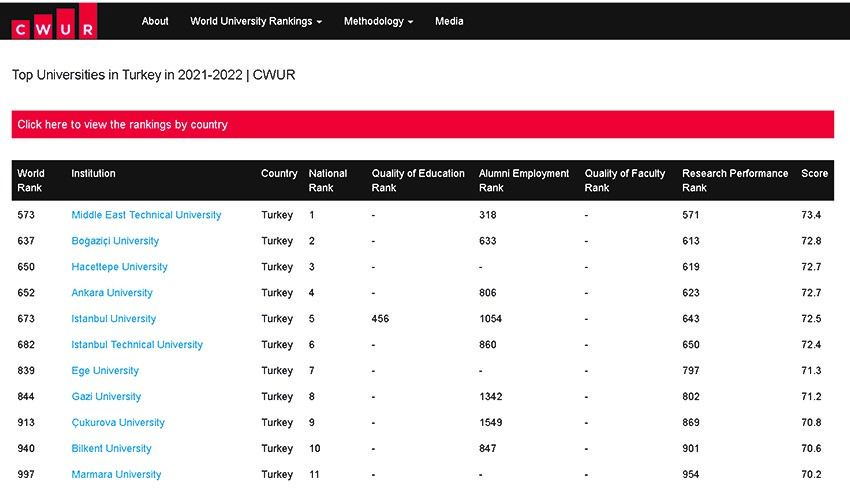This screenshot has width=850, height=492.
Task: Select world rank 637 cell
Action: (26, 241)
